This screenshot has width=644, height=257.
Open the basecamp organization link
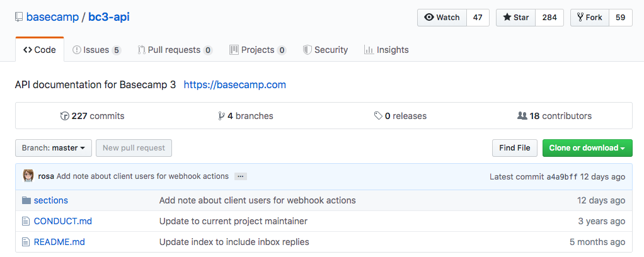(52, 17)
